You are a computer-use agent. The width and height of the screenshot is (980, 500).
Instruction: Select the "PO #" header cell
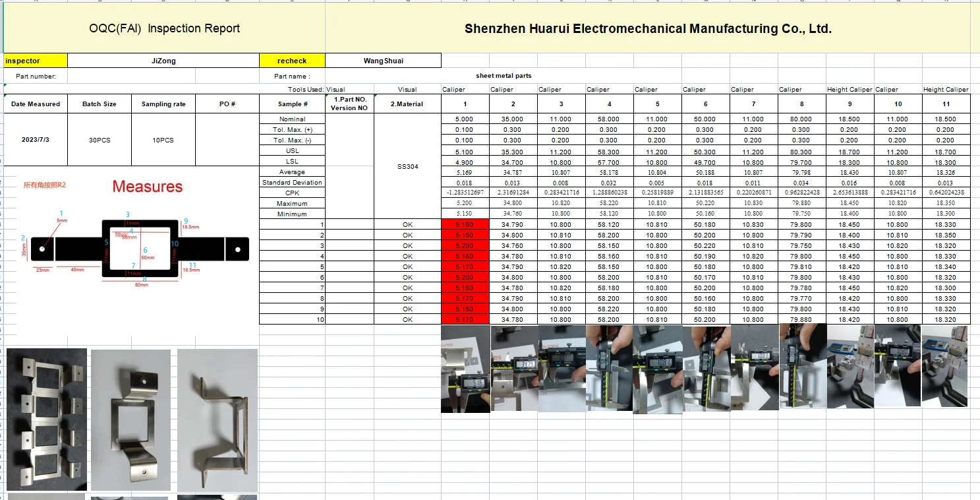(227, 104)
